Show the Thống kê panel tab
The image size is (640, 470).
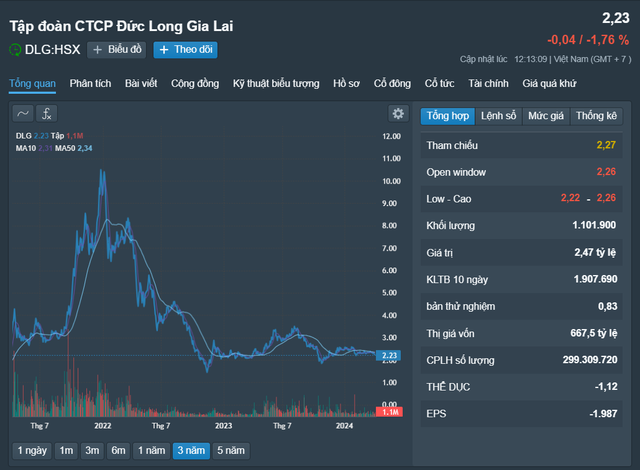point(598,116)
